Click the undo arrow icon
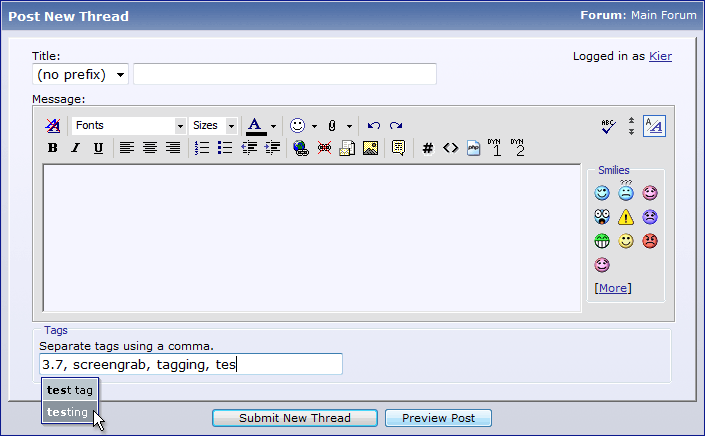This screenshot has width=705, height=436. point(374,126)
